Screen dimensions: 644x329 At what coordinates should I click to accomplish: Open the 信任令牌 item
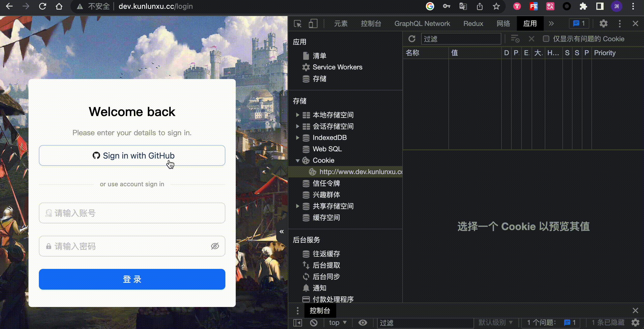coord(326,183)
